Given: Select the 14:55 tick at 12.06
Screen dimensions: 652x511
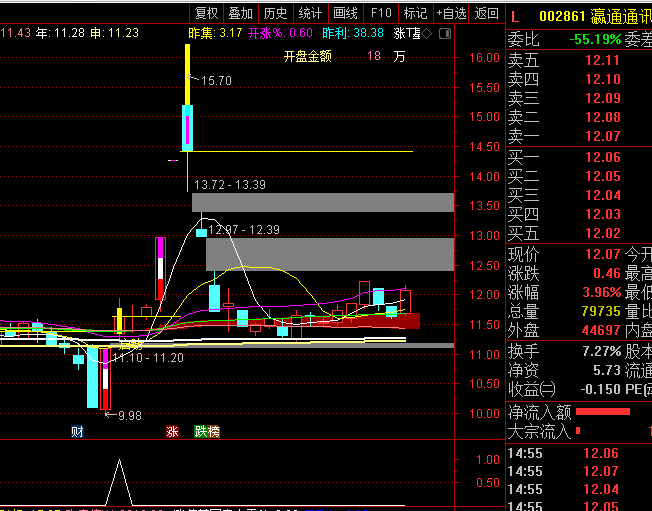Looking at the screenshot, I should (563, 453).
